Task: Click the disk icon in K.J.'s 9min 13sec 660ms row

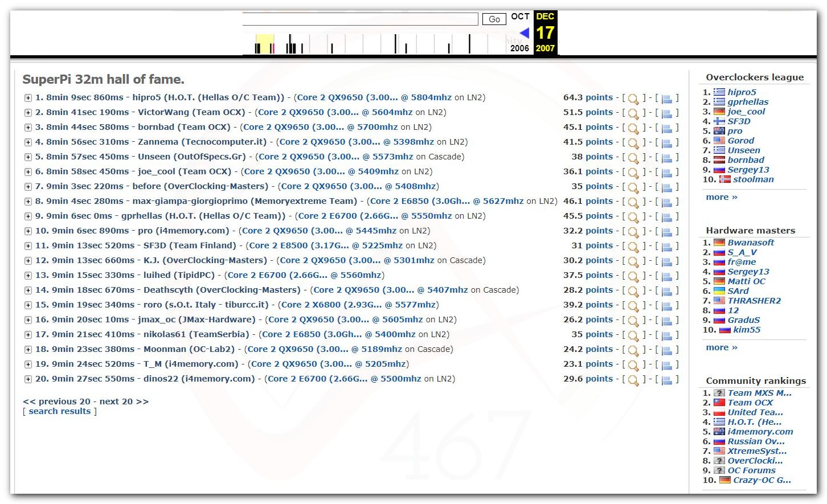Action: pyautogui.click(x=667, y=261)
